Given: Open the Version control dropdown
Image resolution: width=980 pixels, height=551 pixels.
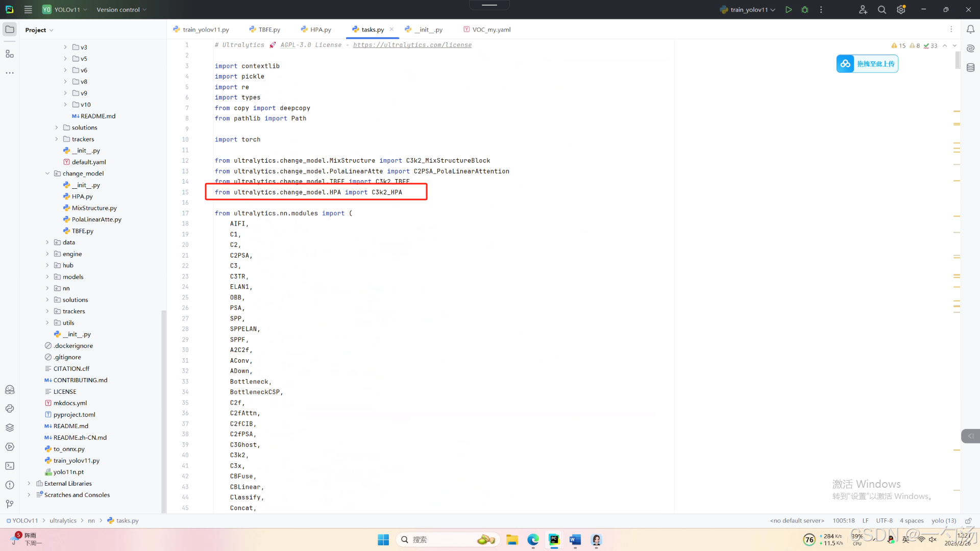Looking at the screenshot, I should tap(121, 10).
